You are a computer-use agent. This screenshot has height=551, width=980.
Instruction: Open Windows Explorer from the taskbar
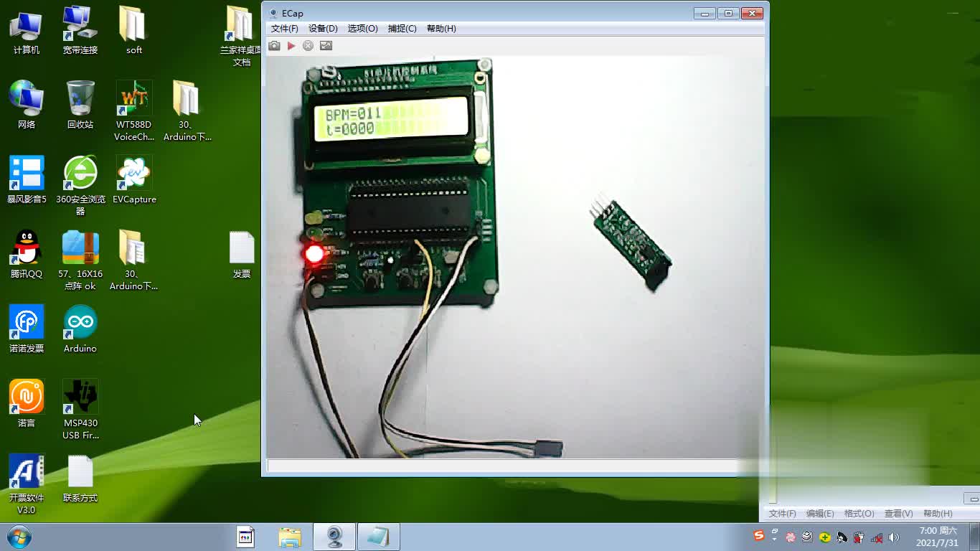pyautogui.click(x=290, y=537)
